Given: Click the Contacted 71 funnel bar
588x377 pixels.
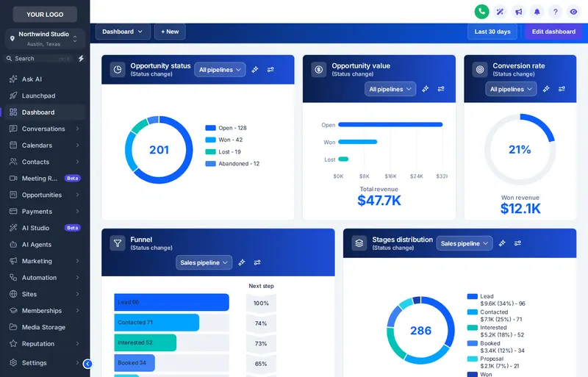Looking at the screenshot, I should pos(157,322).
